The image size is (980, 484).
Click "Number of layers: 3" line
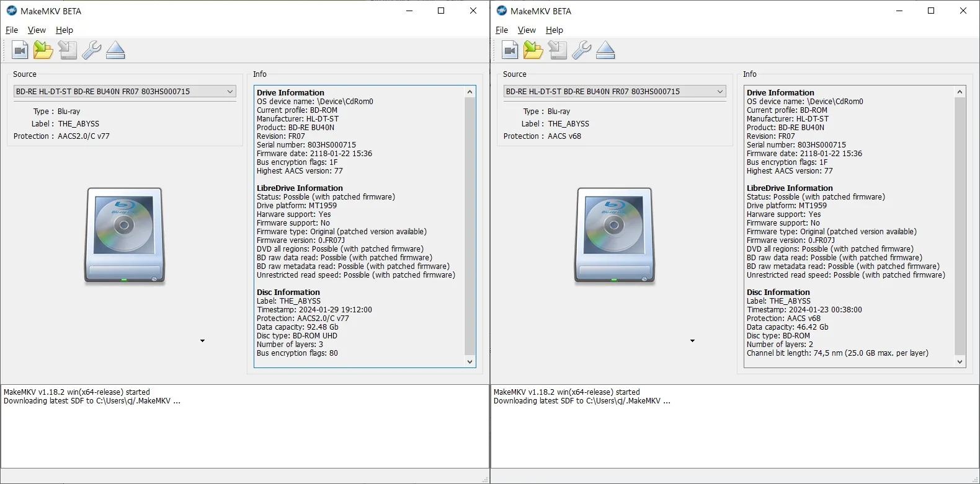tap(290, 345)
